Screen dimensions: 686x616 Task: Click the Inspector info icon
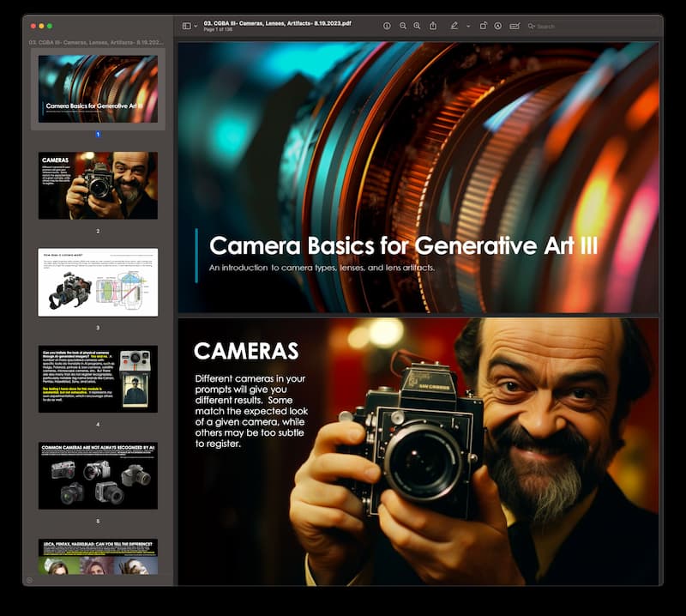point(387,27)
